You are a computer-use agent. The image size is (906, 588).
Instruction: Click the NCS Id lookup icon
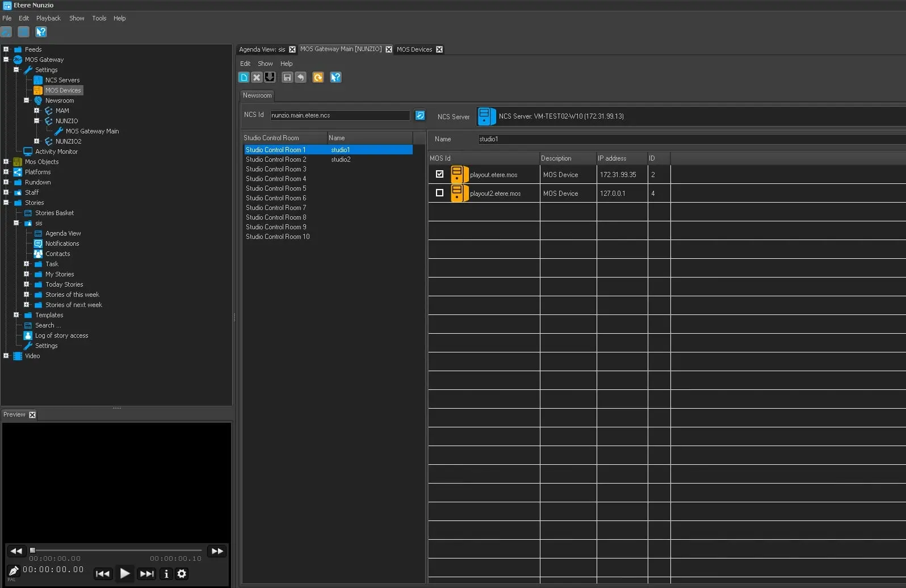tap(420, 115)
